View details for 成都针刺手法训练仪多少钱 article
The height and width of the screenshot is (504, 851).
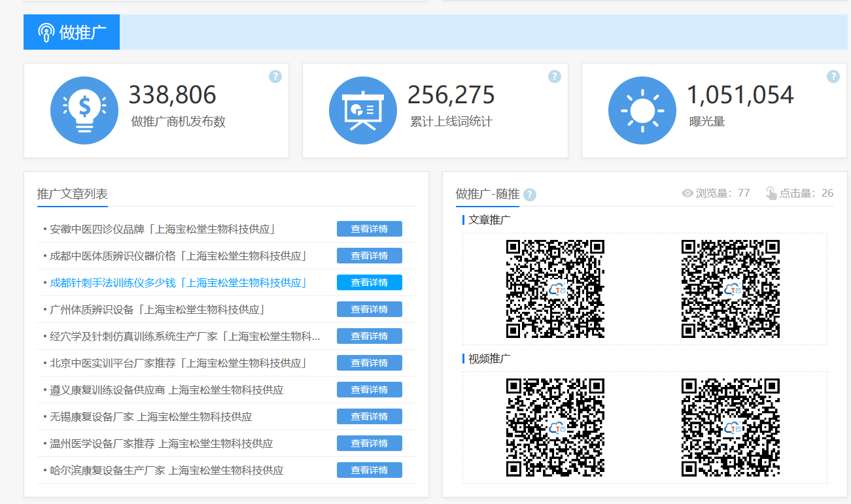click(x=370, y=282)
